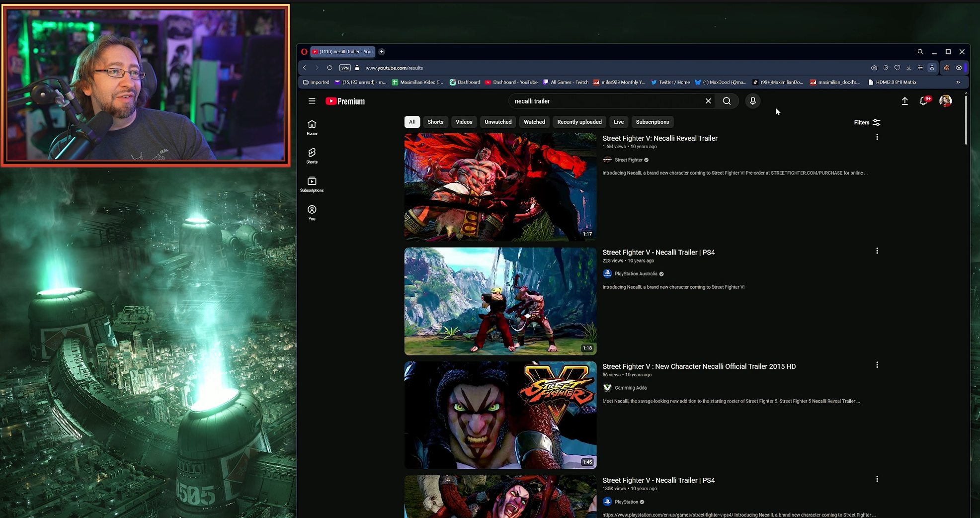The height and width of the screenshot is (518, 980).
Task: Open the All Games - Twitch bookmark
Action: tap(566, 83)
